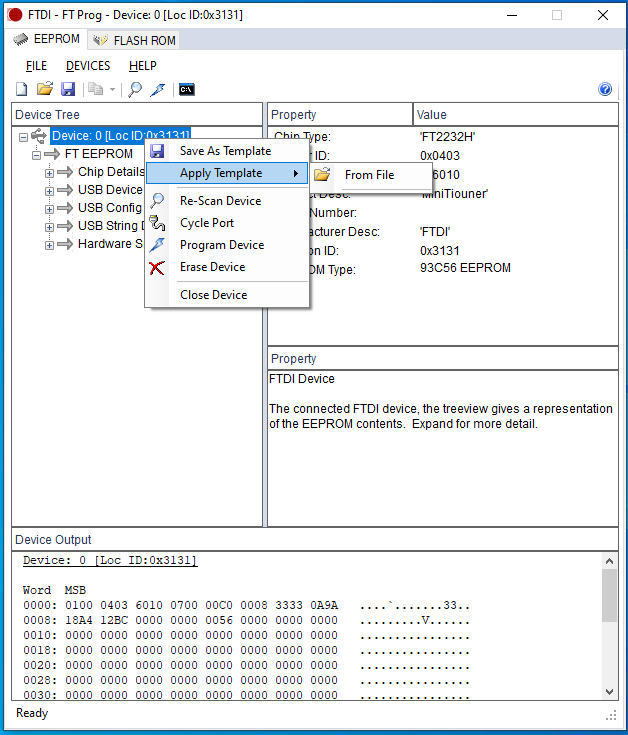Image resolution: width=628 pixels, height=735 pixels.
Task: Switch to the FLASH ROM tab
Action: point(134,40)
